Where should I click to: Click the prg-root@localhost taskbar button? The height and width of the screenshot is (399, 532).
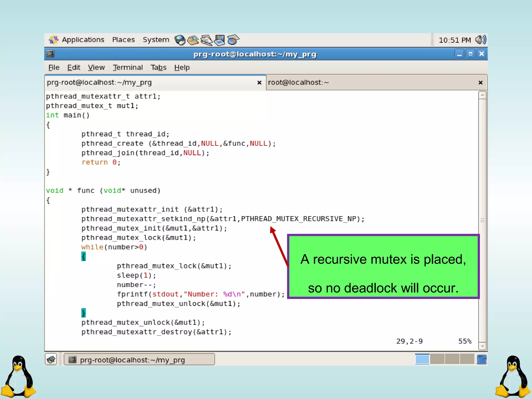pyautogui.click(x=139, y=360)
